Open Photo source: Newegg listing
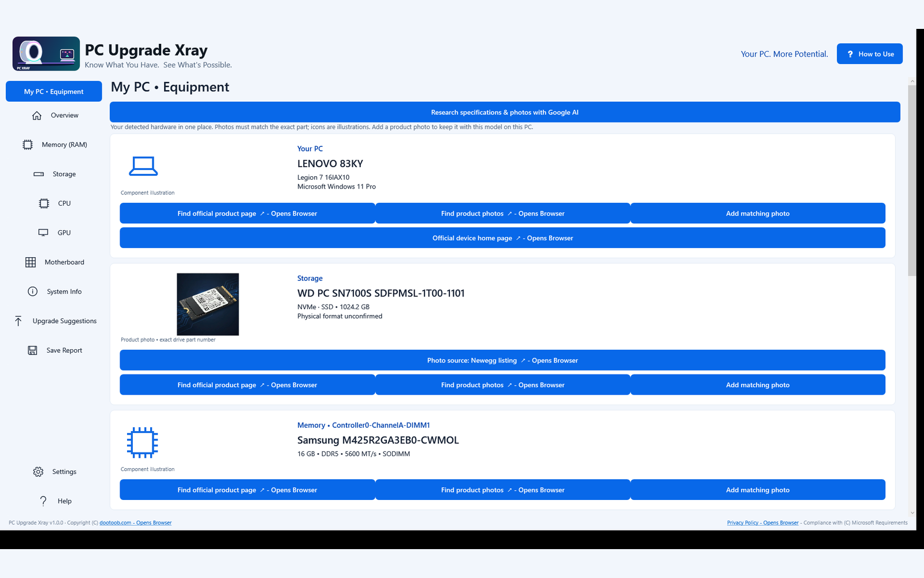The width and height of the screenshot is (924, 578). 502,360
